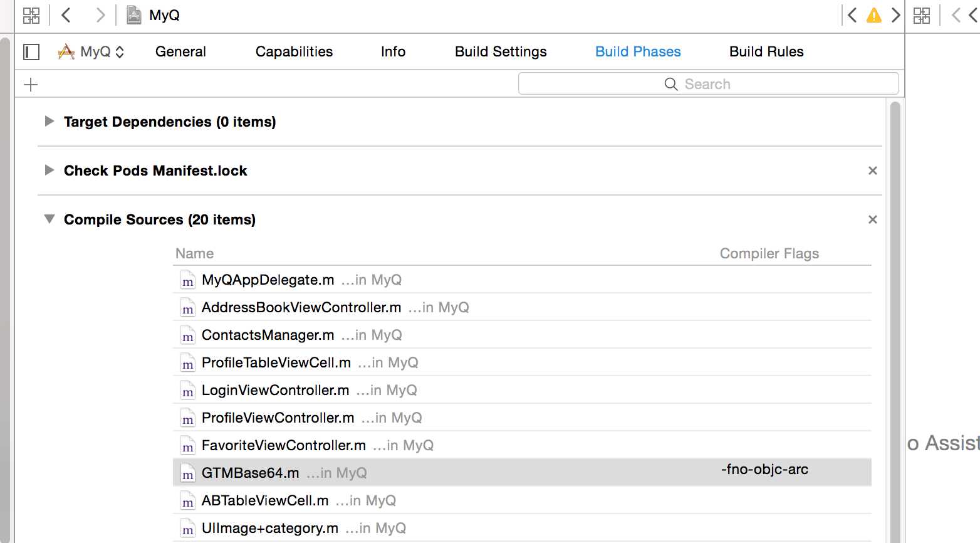Screen dimensions: 980x543
Task: Switch to the Build Settings tab
Action: (x=501, y=52)
